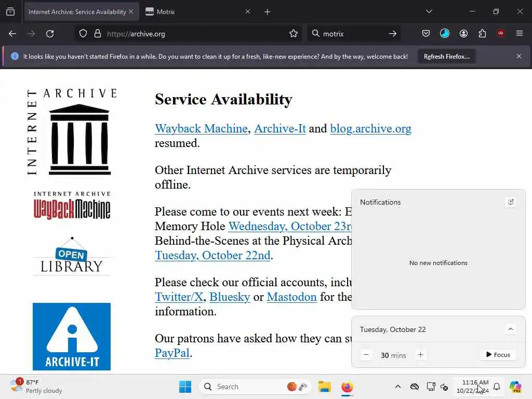Image resolution: width=532 pixels, height=399 pixels.
Task: Click the blue Archive-It logo
Action: tap(72, 337)
